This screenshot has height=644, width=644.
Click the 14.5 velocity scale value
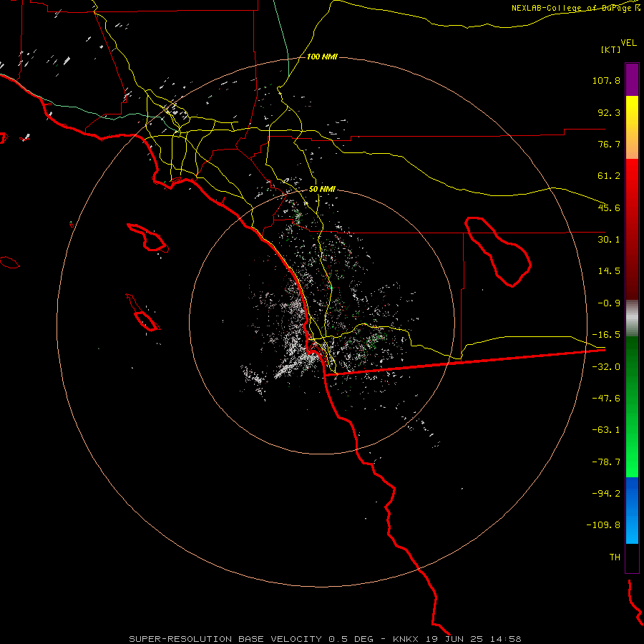tap(609, 271)
